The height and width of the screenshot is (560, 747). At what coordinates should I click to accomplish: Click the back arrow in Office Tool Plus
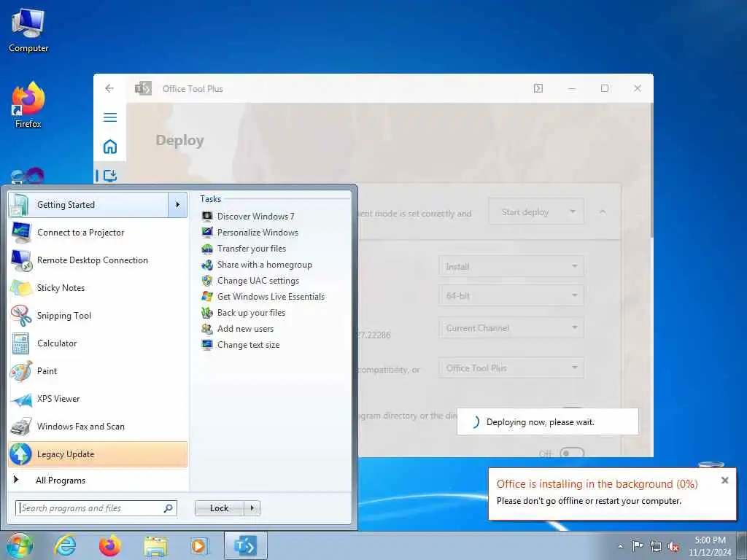click(x=109, y=88)
